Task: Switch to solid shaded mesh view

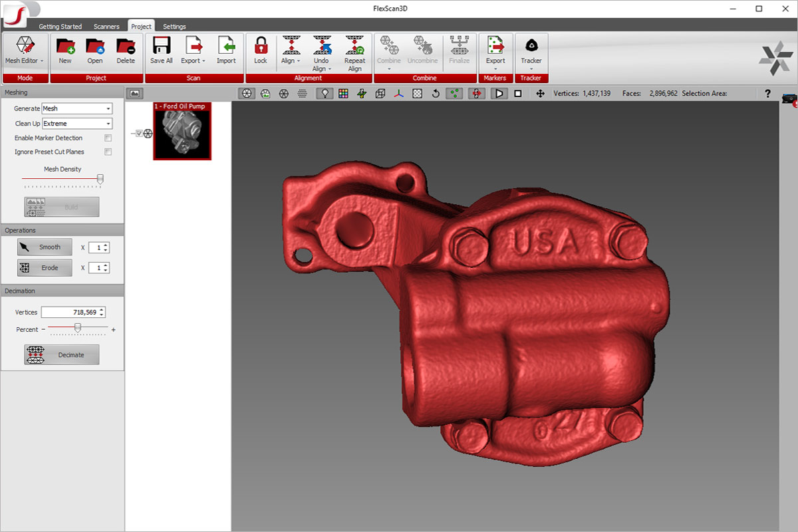Action: coord(246,94)
